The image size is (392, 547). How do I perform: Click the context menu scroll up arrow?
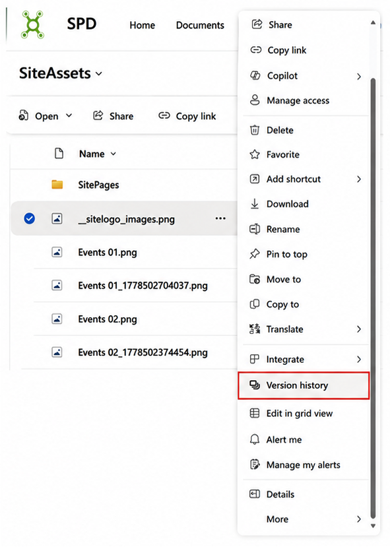coord(373,22)
